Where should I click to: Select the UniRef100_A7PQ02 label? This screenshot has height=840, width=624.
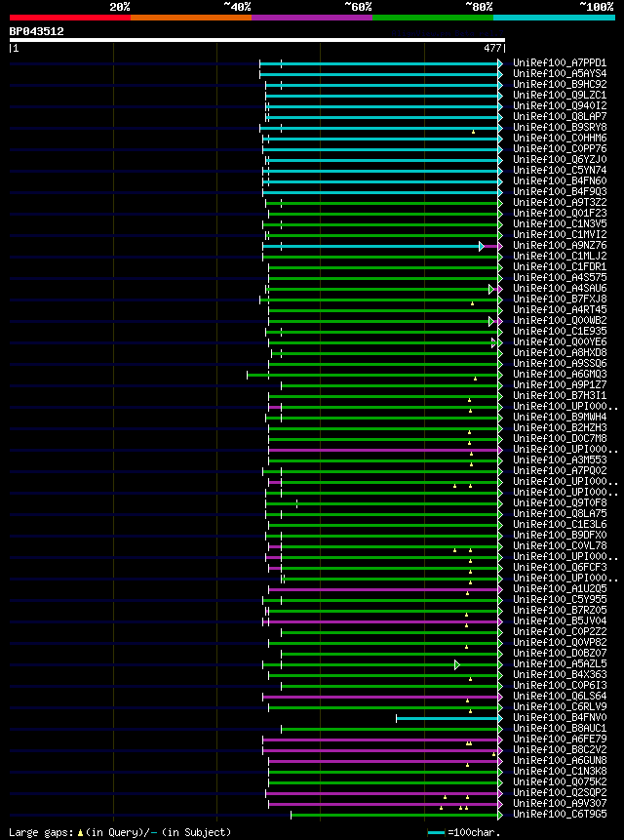click(x=560, y=470)
